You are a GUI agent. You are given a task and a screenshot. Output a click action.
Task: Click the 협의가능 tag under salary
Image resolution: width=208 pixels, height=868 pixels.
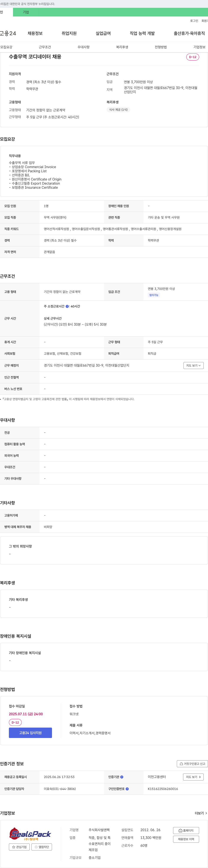(154, 295)
